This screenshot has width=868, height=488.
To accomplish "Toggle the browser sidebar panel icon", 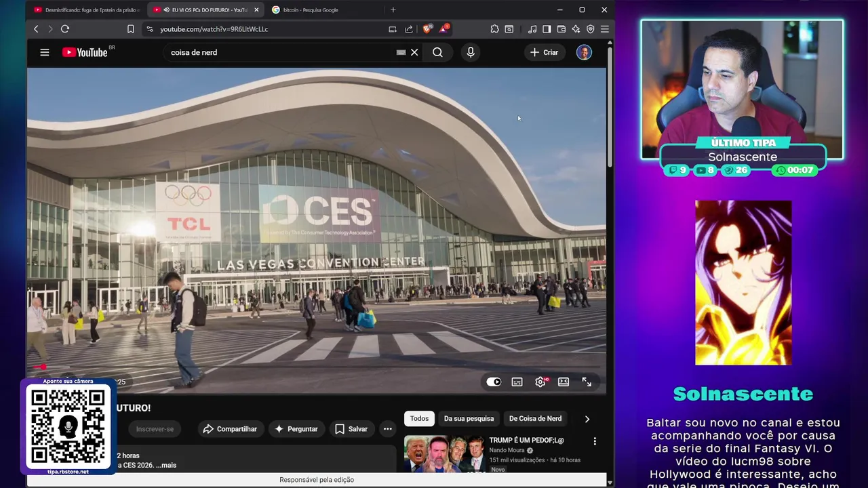I will tap(547, 29).
